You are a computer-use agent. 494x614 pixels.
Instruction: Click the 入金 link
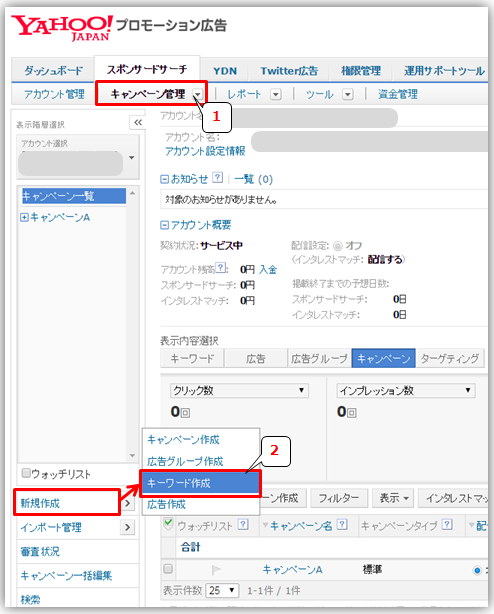coord(268,270)
